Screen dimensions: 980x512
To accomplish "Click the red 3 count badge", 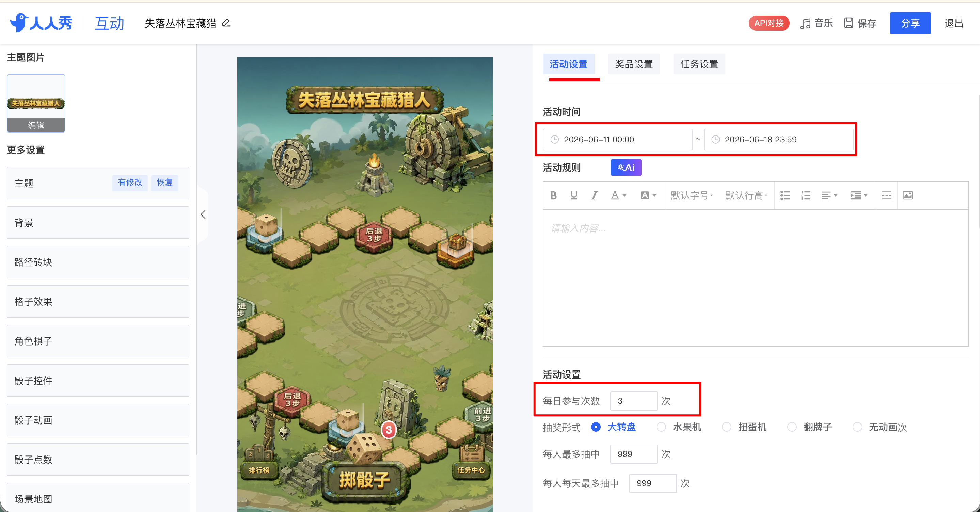I will [389, 430].
